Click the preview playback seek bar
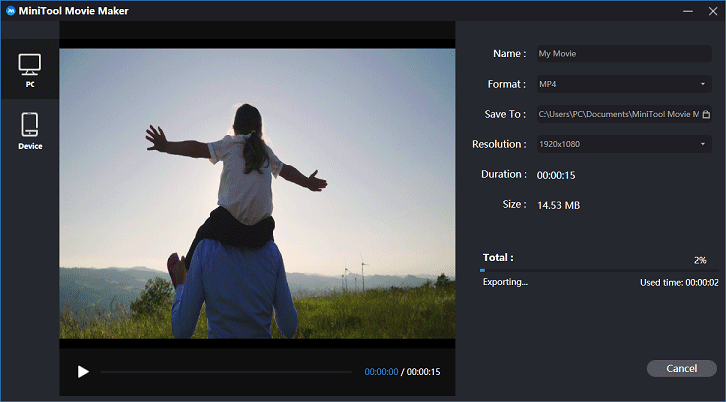The image size is (726, 402). pos(226,372)
